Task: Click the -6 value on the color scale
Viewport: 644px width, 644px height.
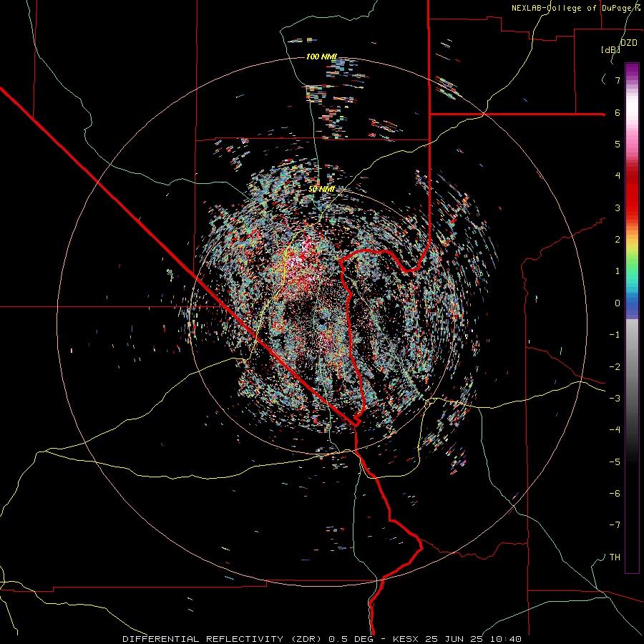Action: [615, 494]
